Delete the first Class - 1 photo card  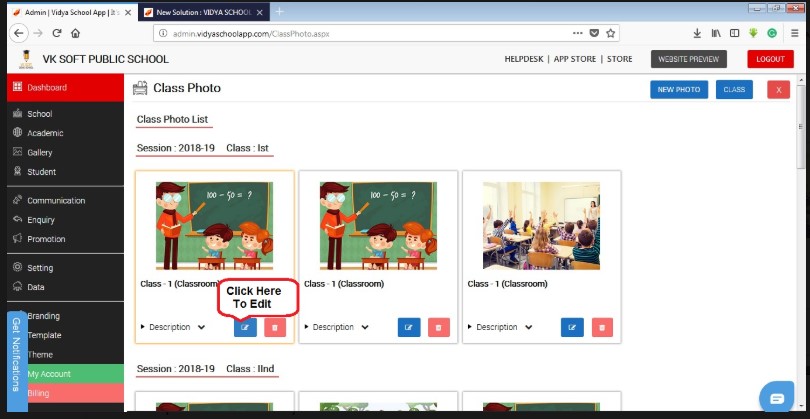pos(275,327)
